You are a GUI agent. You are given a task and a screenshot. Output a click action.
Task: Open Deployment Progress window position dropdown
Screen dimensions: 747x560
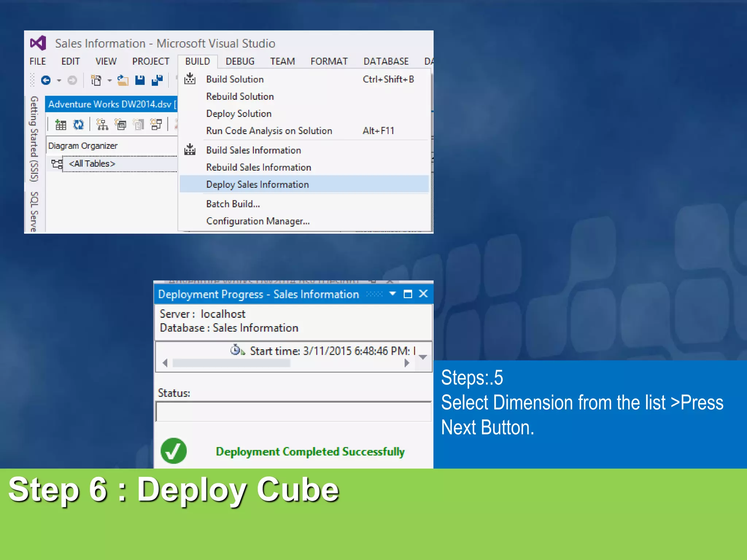coord(392,294)
